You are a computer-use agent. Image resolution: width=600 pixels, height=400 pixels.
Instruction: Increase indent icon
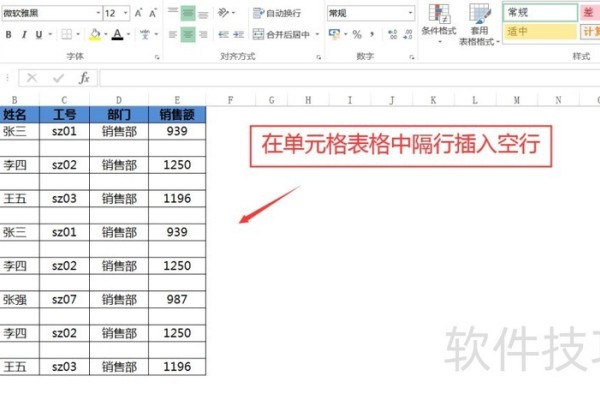[x=239, y=34]
